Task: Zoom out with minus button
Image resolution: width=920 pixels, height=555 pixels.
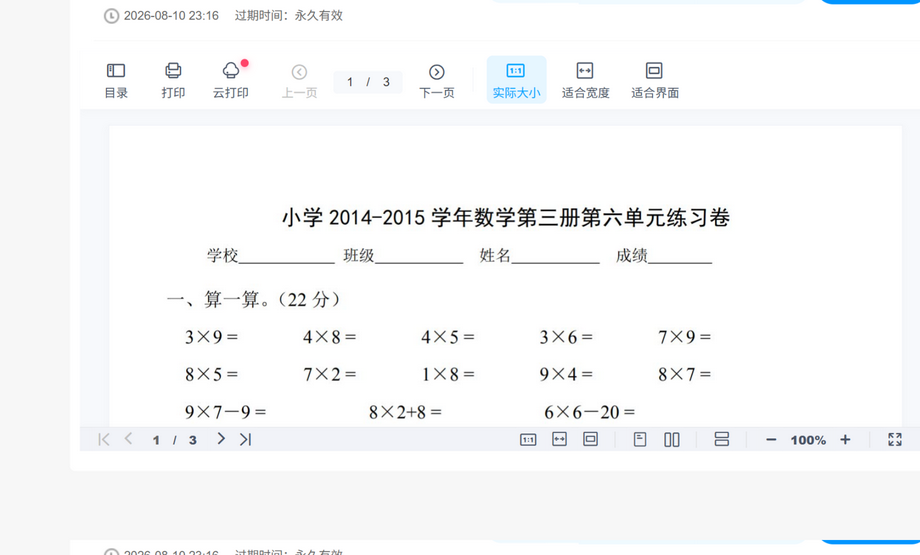Action: tap(772, 440)
